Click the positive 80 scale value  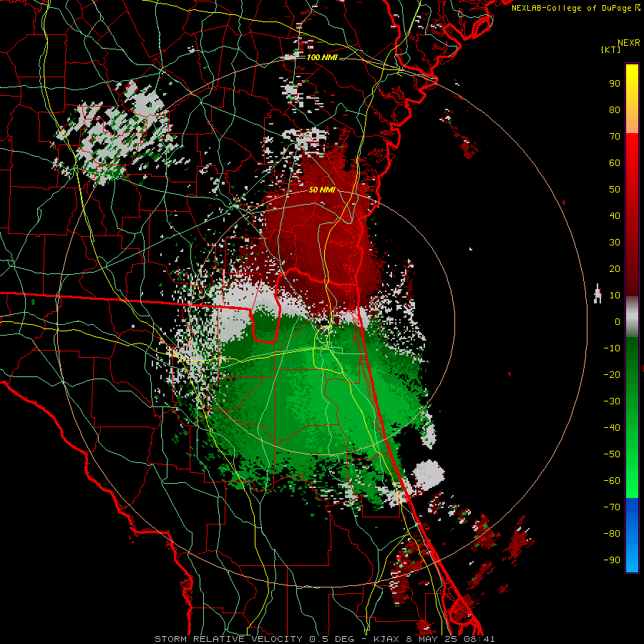point(615,109)
